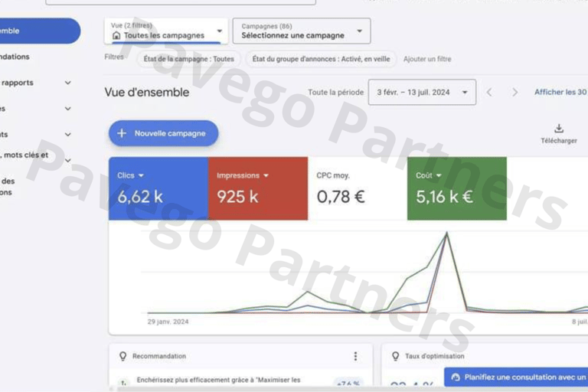
Task: Expand the 'rapports' sidebar section chevron
Action: click(x=68, y=83)
